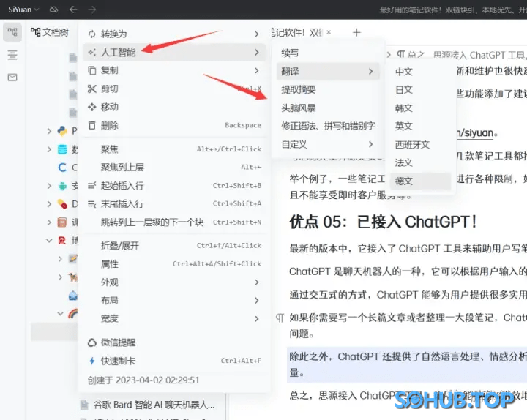The width and height of the screenshot is (527, 420).
Task: Click the breadcrumb 总之 item
Action: click(x=411, y=55)
